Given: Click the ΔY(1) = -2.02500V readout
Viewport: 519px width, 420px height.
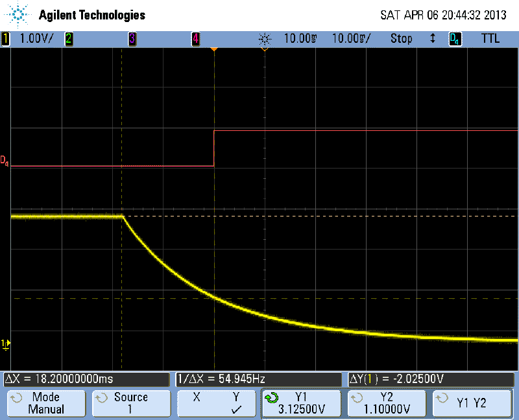Looking at the screenshot, I should 431,379.
